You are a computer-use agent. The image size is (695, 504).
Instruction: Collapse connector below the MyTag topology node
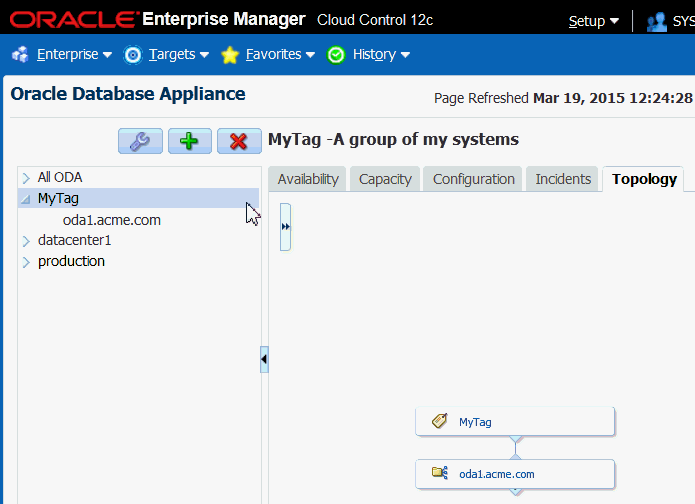tap(515, 439)
